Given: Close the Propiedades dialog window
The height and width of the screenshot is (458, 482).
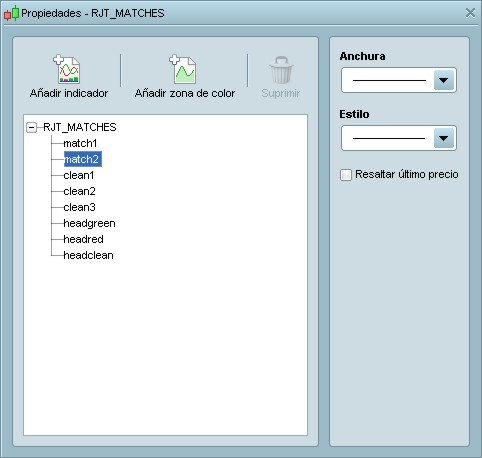Looking at the screenshot, I should click(470, 13).
